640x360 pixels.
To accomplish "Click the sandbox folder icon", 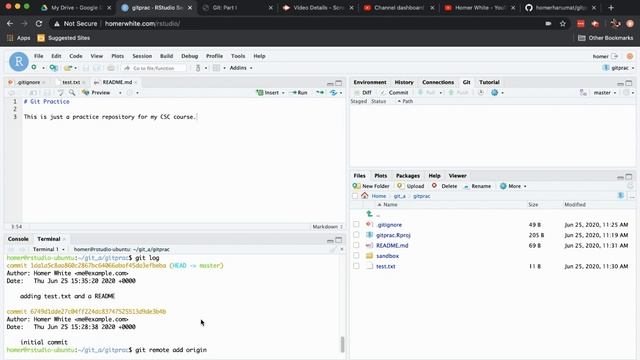I will 369,256.
